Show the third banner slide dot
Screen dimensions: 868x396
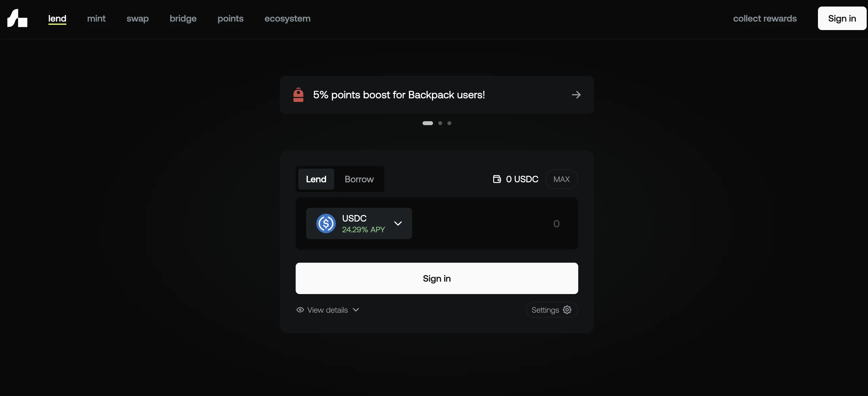point(449,123)
